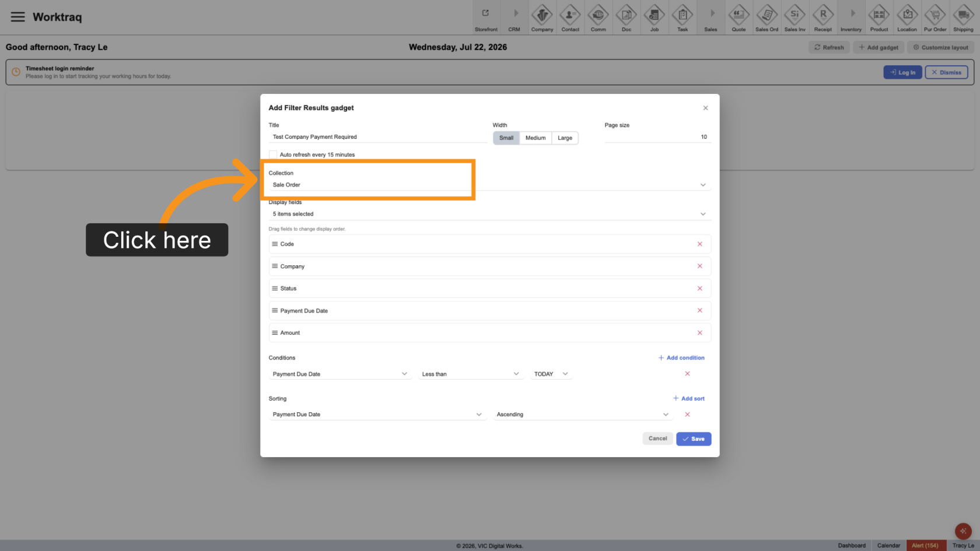Open the Product module icon
Screen dimensions: 980x551
point(879,17)
